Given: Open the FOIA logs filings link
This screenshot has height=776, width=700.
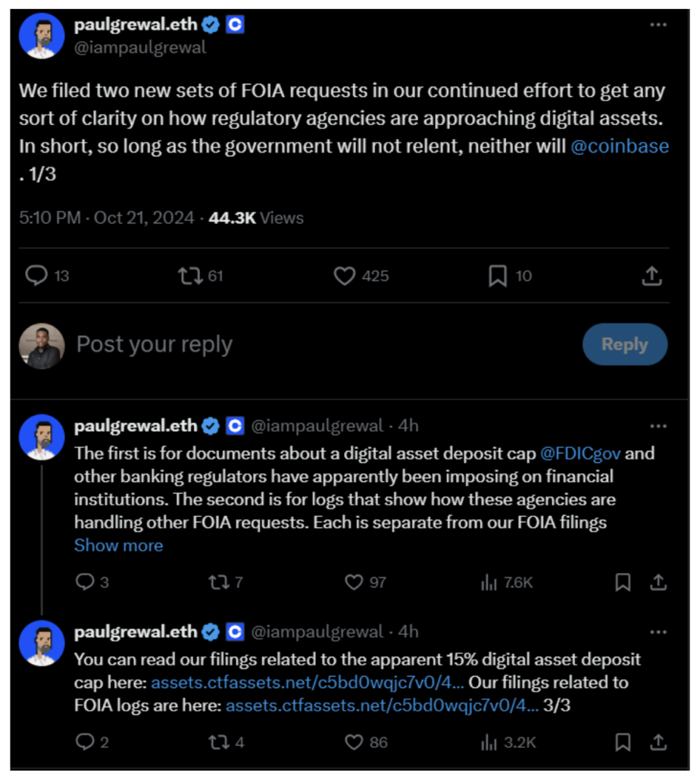Looking at the screenshot, I should [382, 706].
